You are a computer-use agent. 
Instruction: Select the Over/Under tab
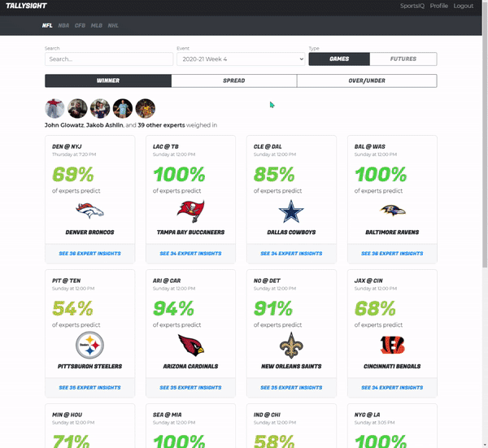click(367, 80)
